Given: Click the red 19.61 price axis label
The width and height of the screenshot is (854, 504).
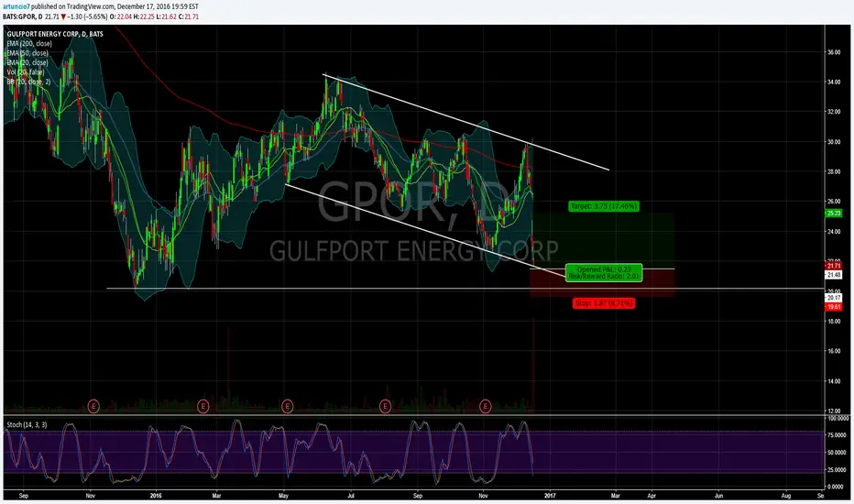Looking at the screenshot, I should 834,307.
